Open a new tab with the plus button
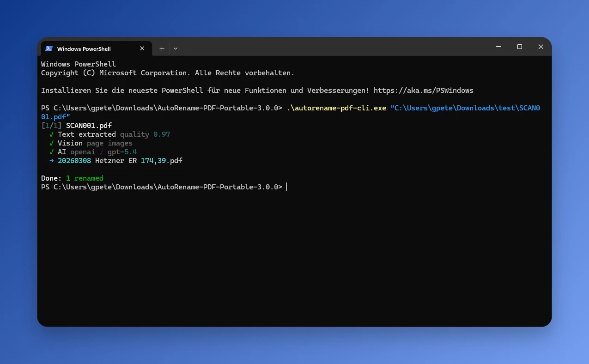This screenshot has height=364, width=589. [x=162, y=49]
